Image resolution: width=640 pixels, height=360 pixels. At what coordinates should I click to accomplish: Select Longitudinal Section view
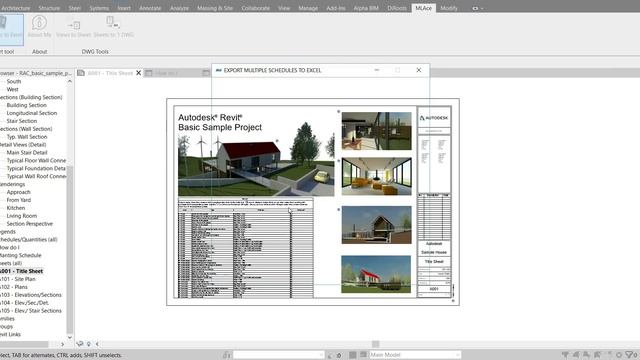pos(32,113)
